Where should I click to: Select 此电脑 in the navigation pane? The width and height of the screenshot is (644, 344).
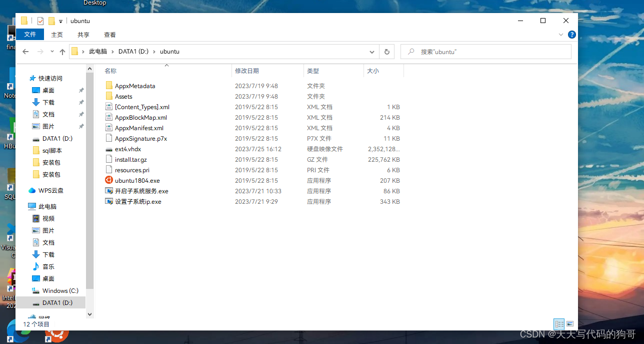click(x=47, y=206)
